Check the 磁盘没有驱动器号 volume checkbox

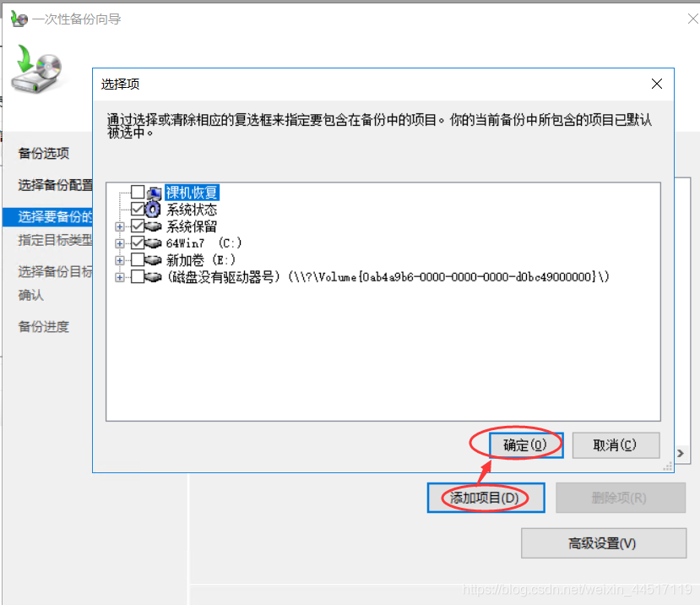(138, 276)
